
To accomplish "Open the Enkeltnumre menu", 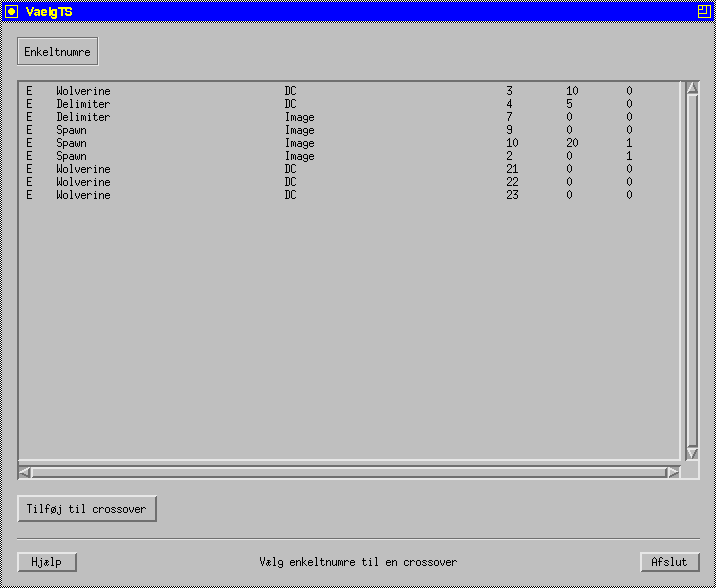I will (58, 52).
